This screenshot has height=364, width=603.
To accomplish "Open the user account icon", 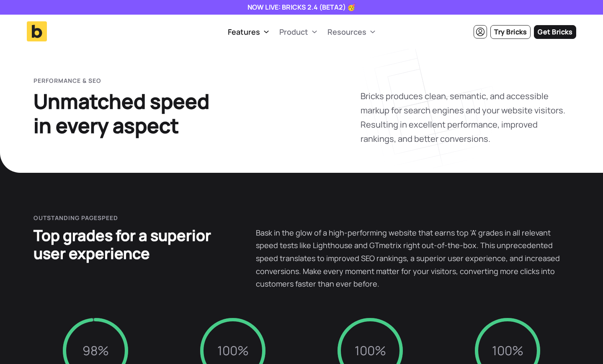I will tap(480, 32).
